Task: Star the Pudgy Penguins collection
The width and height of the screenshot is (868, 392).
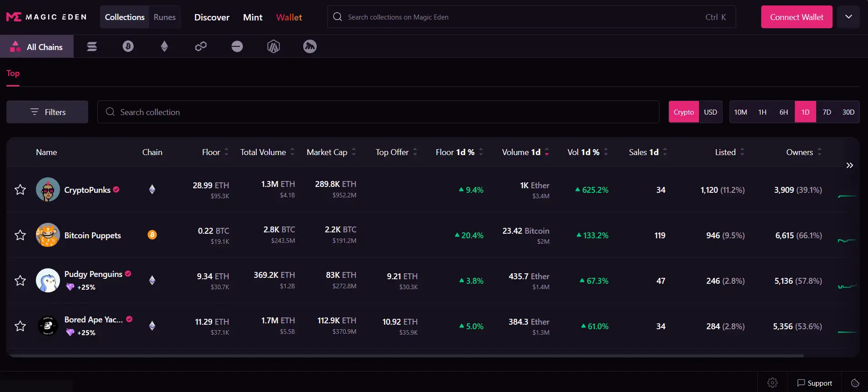Action: tap(20, 281)
